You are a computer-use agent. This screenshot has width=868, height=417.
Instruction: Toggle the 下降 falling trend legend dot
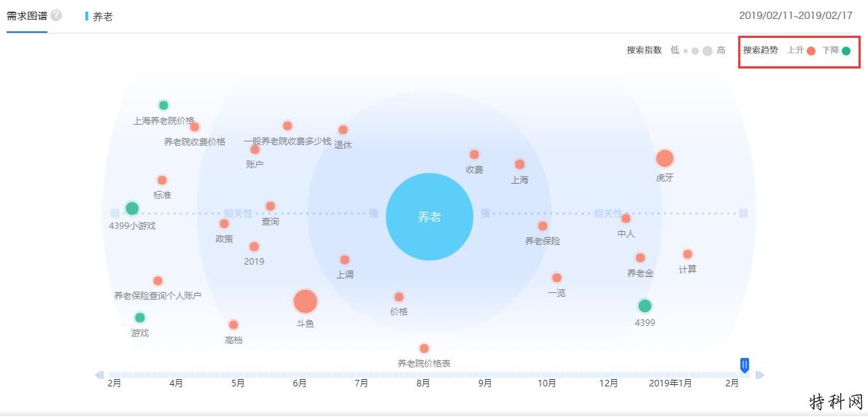[846, 51]
